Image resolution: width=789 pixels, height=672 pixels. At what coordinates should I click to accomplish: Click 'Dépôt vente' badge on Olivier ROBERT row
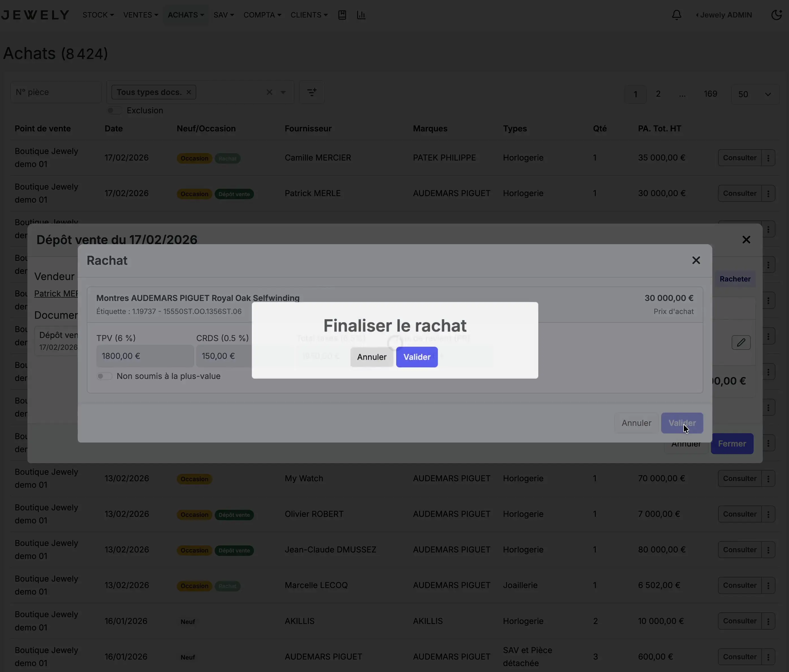click(234, 515)
